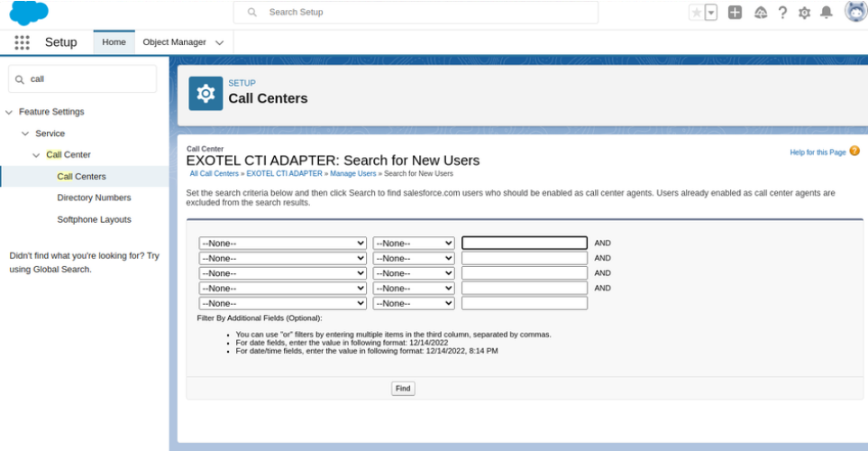Open the notifications bell
The height and width of the screenshot is (451, 868).
pyautogui.click(x=826, y=13)
